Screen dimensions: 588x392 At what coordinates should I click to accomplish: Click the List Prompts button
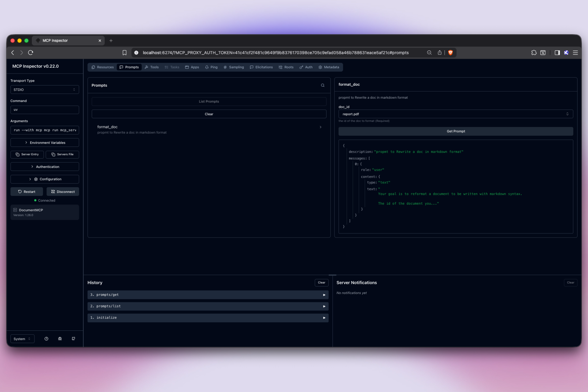[209, 101]
